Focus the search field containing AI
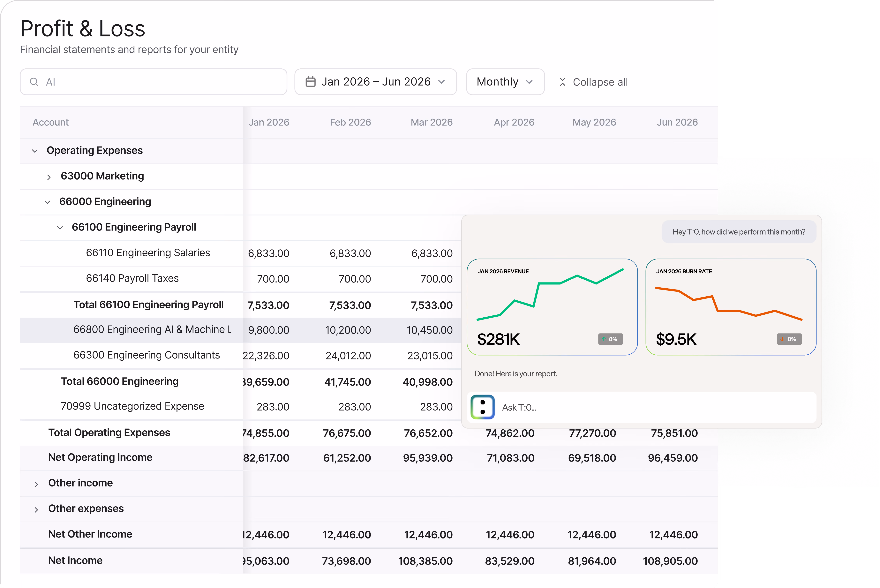This screenshot has height=588, width=880. click(x=153, y=82)
